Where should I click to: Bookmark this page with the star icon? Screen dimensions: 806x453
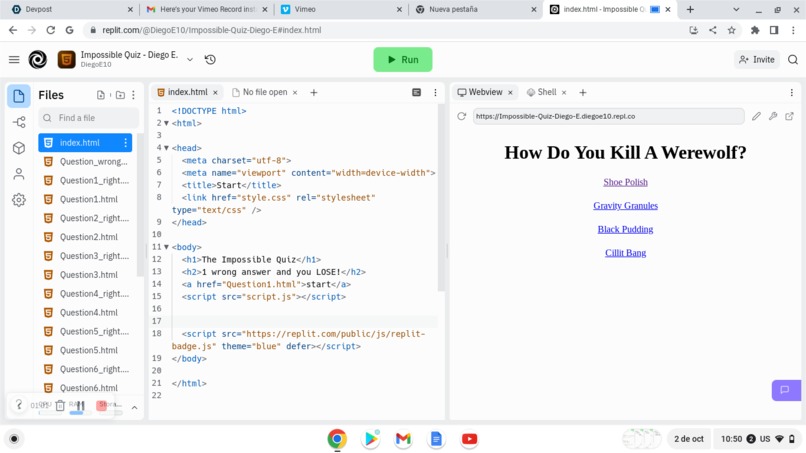click(x=731, y=30)
